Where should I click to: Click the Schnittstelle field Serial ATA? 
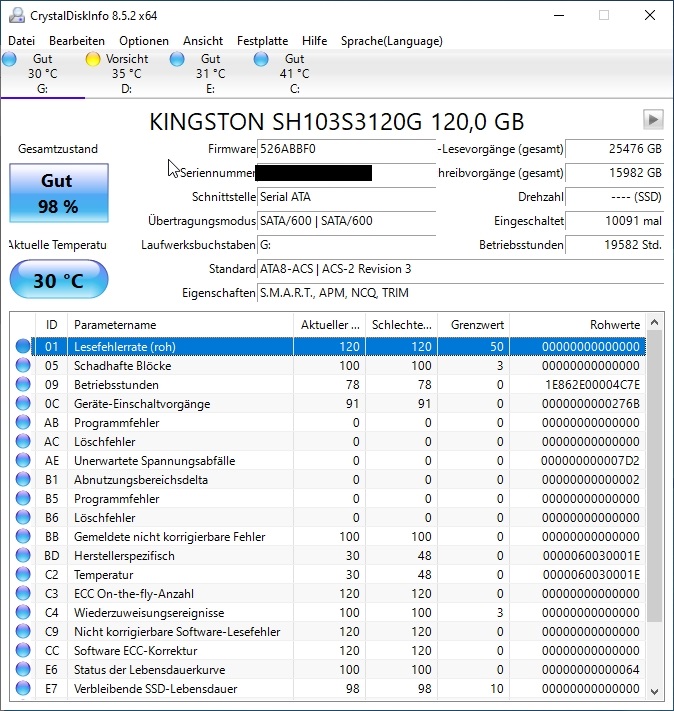(x=347, y=197)
